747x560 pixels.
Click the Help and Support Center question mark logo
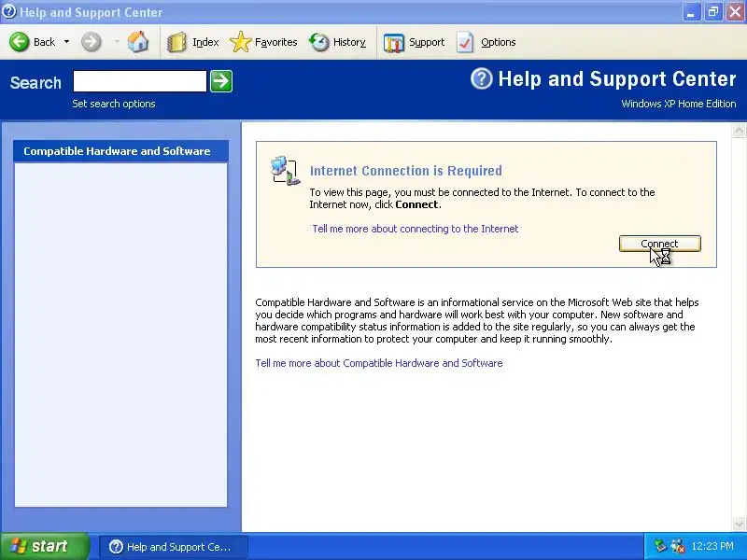(481, 78)
